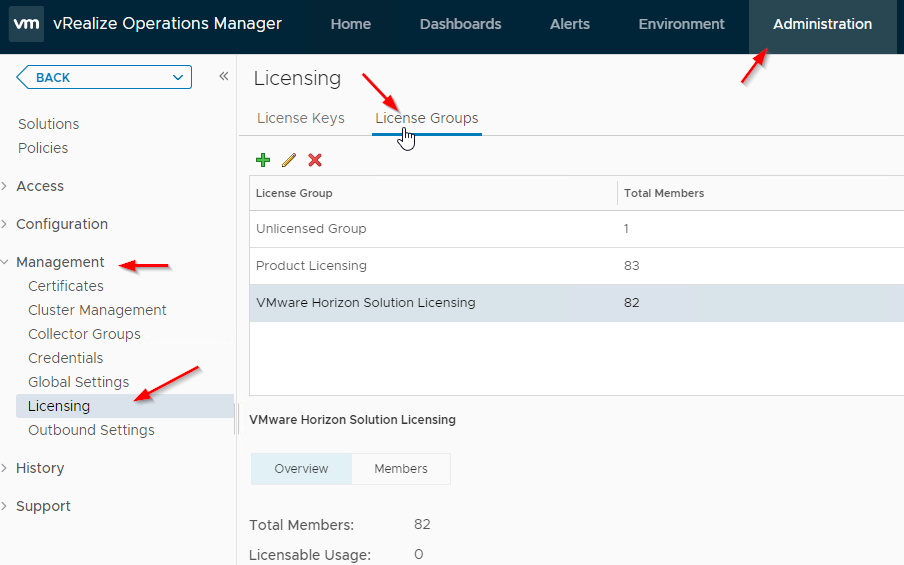The image size is (904, 565).
Task: Expand the Configuration section
Action: coord(5,224)
